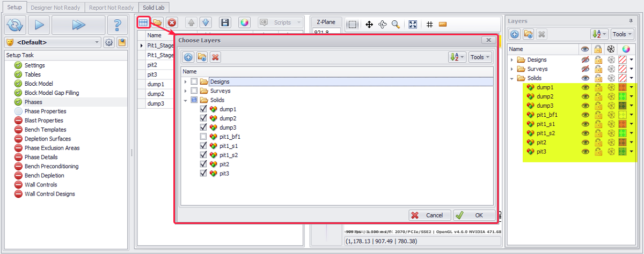Click the floppy disk save icon
The width and height of the screenshot is (644, 254).
pos(225,23)
